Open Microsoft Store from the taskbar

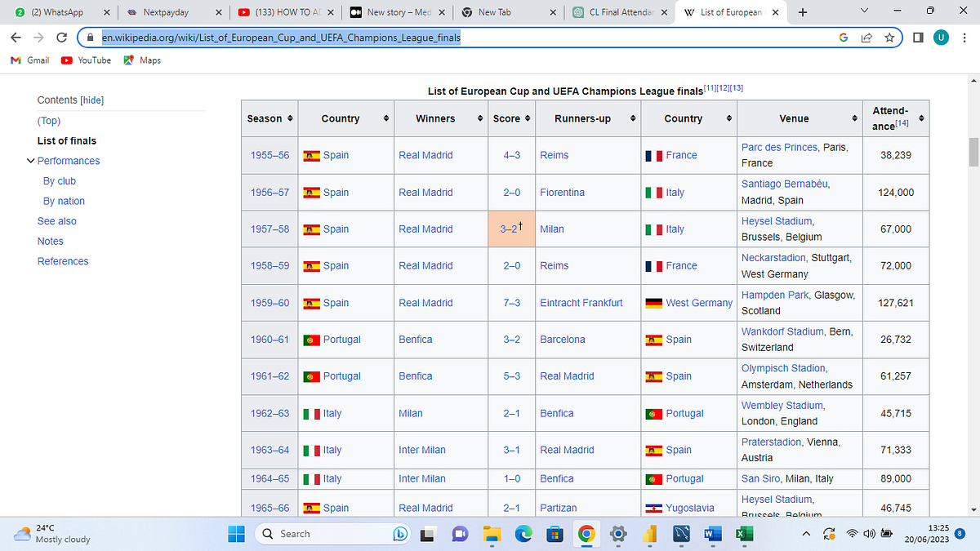[555, 534]
